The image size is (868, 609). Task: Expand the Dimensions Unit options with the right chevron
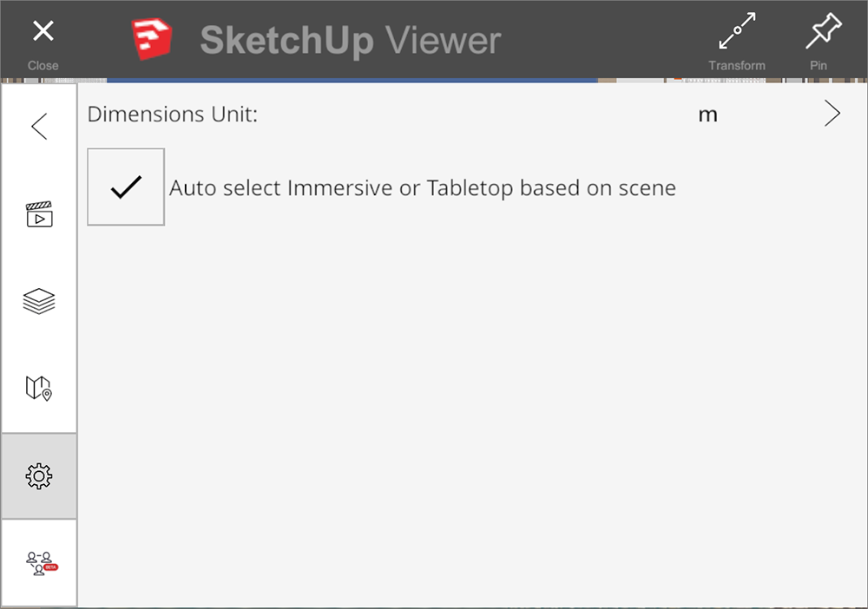pyautogui.click(x=832, y=114)
